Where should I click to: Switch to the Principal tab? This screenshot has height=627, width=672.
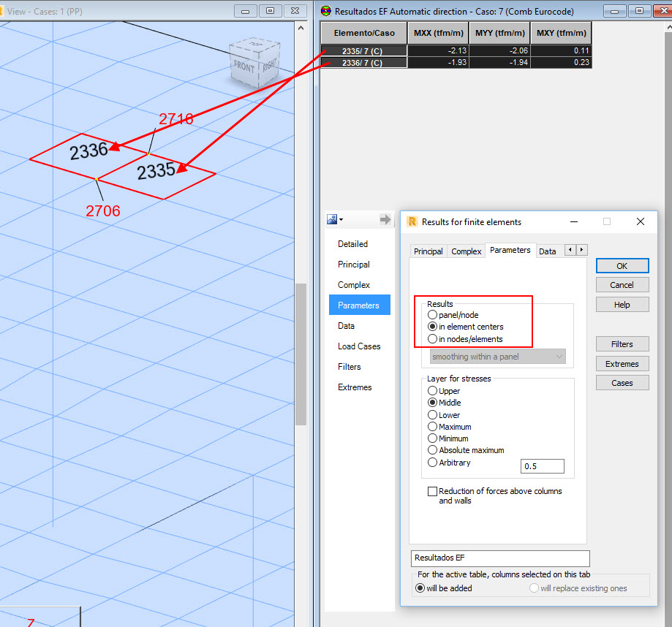[x=428, y=251]
